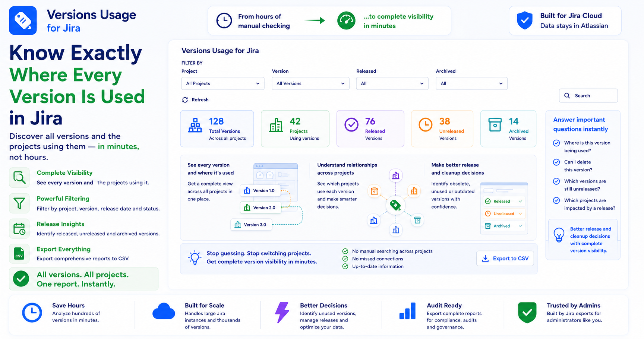Click the FILTER BY label
Image resolution: width=644 pixels, height=339 pixels.
point(192,63)
